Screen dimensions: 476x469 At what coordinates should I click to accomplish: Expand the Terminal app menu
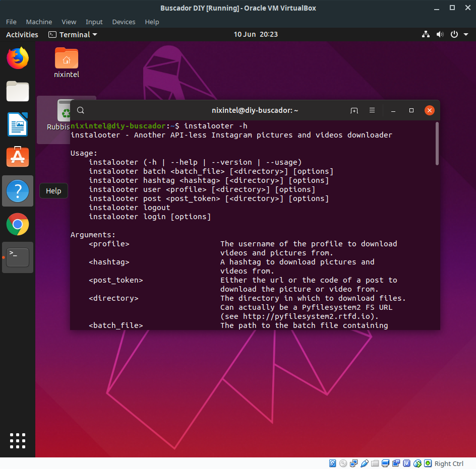pos(73,35)
